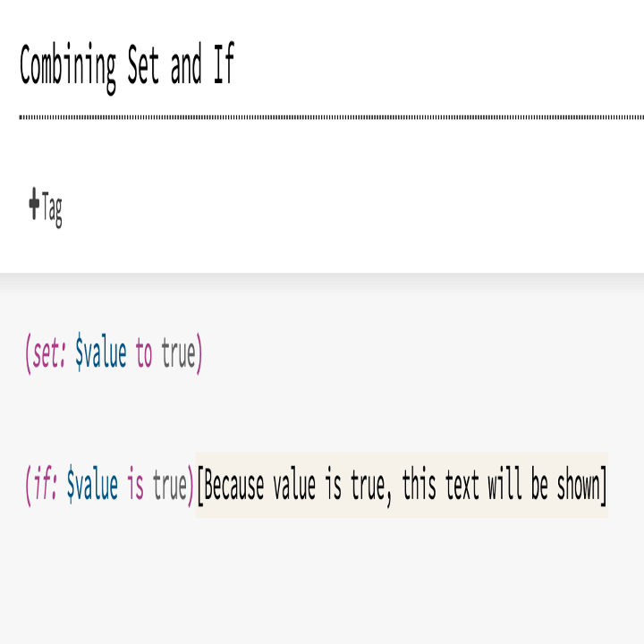
Task: Click the closing square bracket after 'shown'
Action: [604, 486]
